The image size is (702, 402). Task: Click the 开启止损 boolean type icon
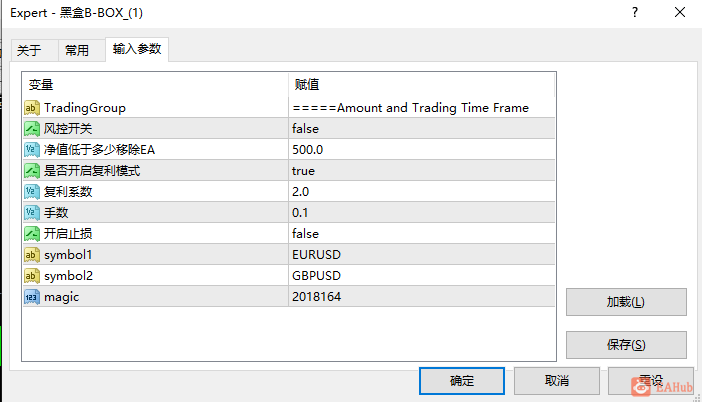click(32, 234)
